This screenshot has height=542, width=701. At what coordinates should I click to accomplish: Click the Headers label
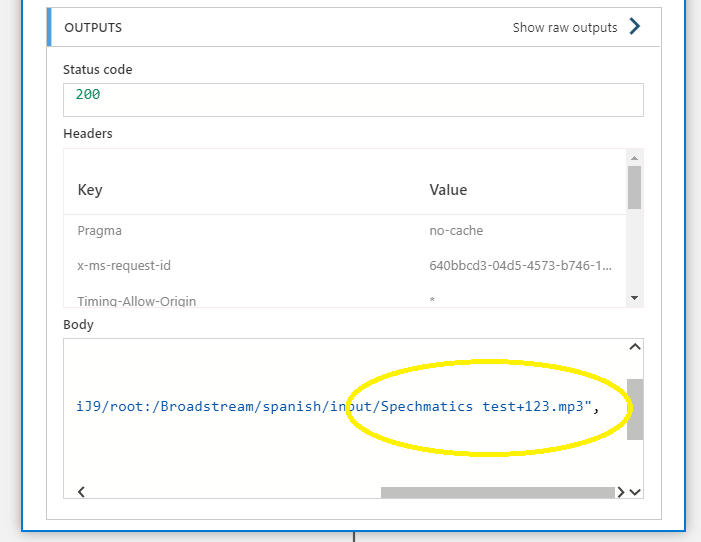(88, 134)
